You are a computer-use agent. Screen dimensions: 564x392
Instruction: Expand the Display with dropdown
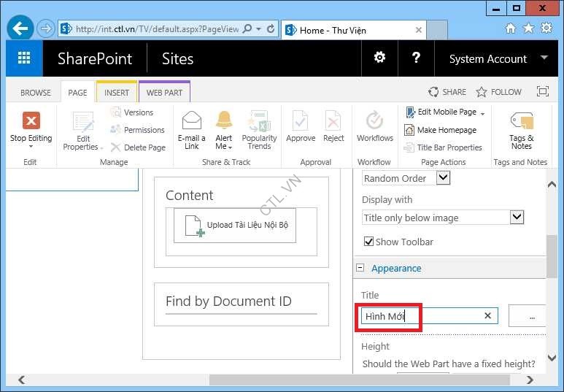pos(517,218)
